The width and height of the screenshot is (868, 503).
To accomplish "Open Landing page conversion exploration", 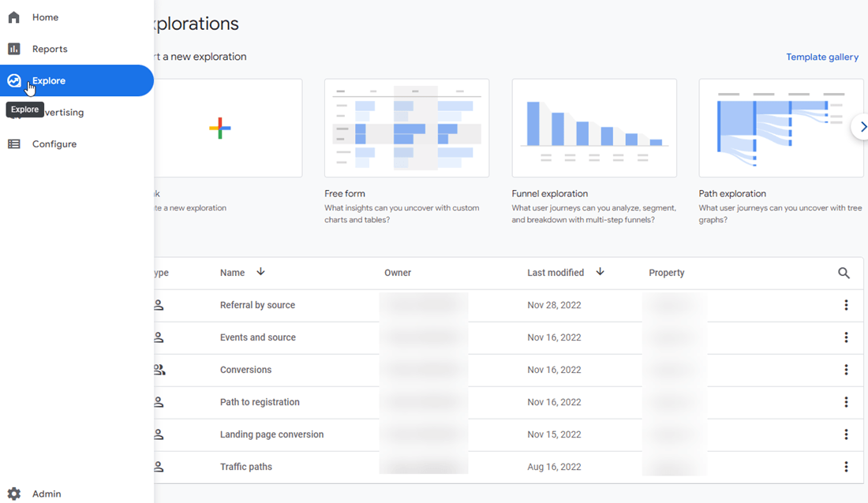I will 271,434.
